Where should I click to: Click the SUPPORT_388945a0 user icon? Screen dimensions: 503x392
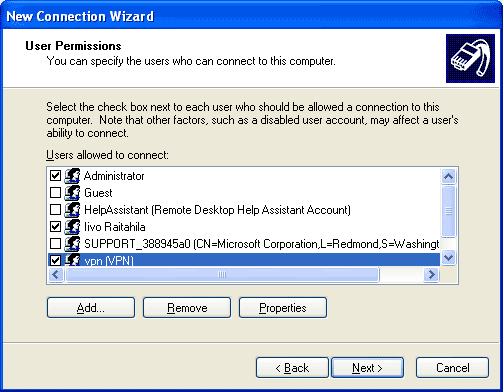pos(72,244)
